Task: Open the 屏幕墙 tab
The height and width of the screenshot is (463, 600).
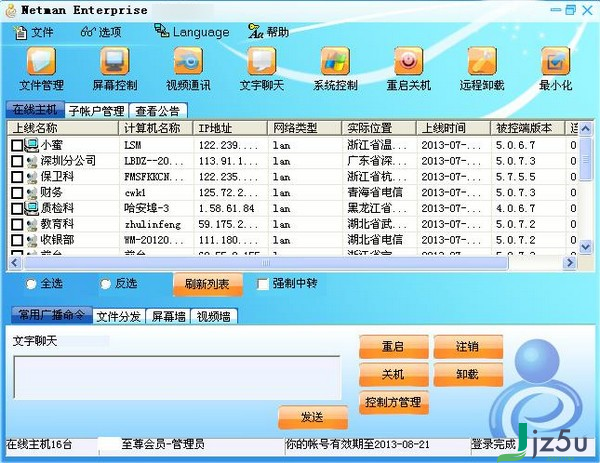Action: point(168,316)
